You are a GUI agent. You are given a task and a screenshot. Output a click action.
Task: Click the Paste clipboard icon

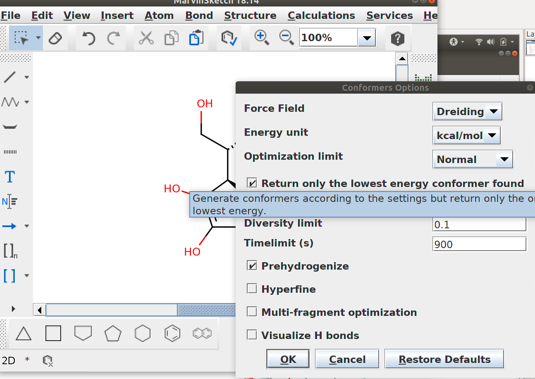(196, 38)
